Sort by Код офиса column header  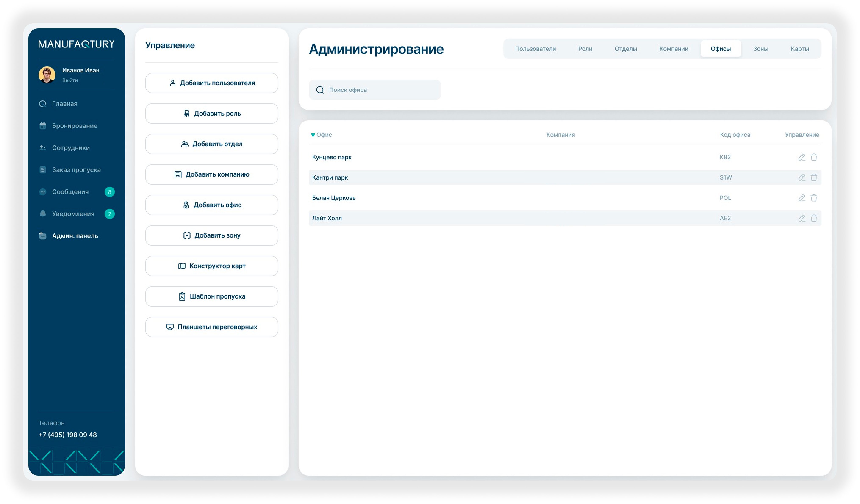coord(735,135)
